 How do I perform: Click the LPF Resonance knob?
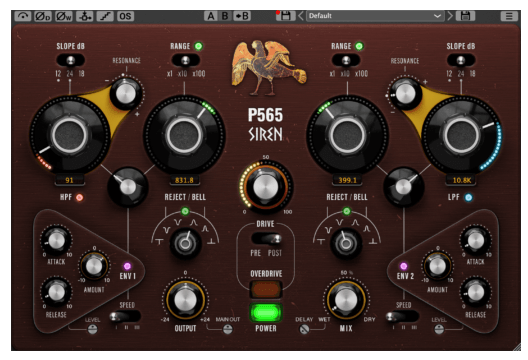pos(405,93)
